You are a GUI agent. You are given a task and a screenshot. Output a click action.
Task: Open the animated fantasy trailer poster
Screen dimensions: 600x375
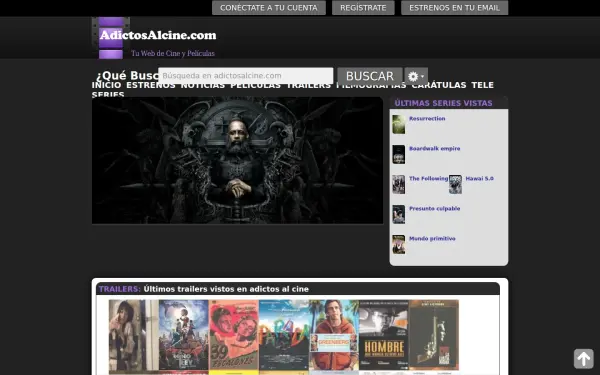coord(184,336)
